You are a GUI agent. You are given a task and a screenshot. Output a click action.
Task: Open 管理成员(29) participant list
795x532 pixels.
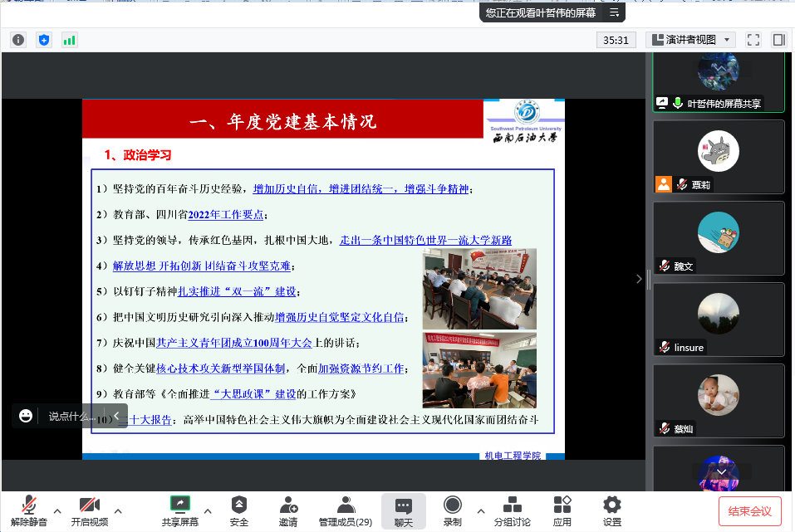click(x=345, y=510)
